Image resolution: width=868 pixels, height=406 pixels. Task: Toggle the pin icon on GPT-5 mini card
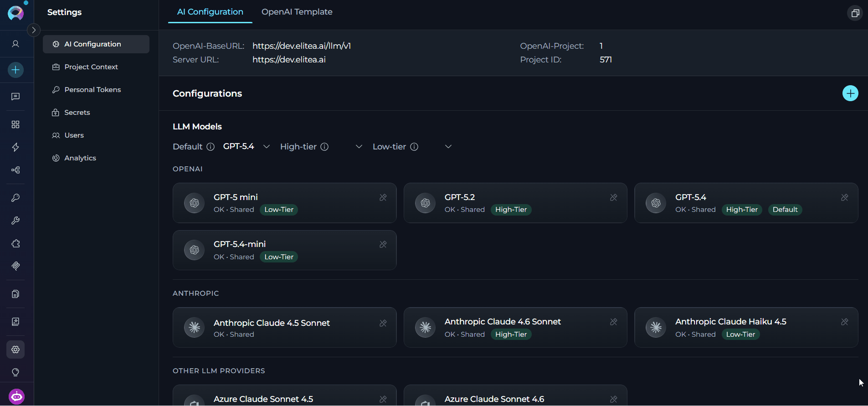(x=383, y=197)
